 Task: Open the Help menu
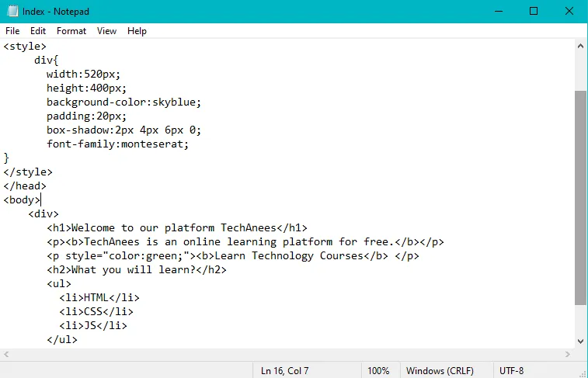point(137,31)
